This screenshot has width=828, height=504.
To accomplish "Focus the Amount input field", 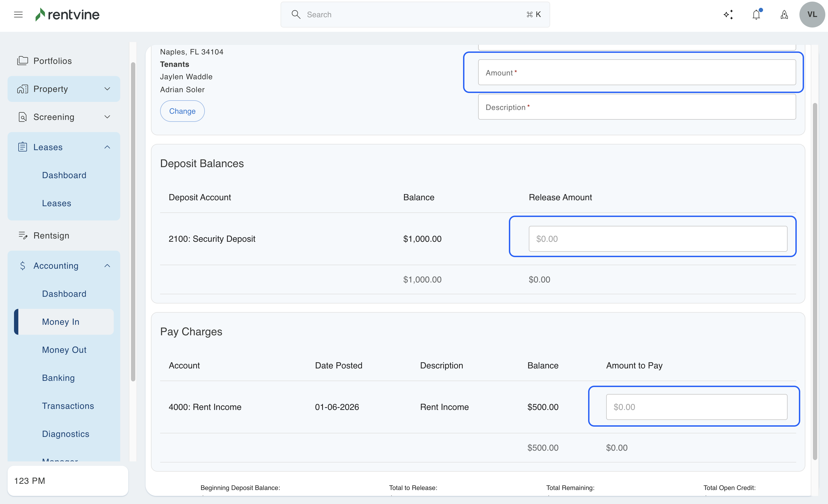I will point(637,73).
